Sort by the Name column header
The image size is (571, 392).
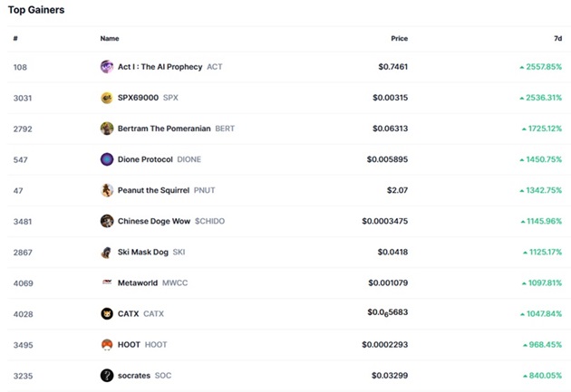pyautogui.click(x=110, y=38)
